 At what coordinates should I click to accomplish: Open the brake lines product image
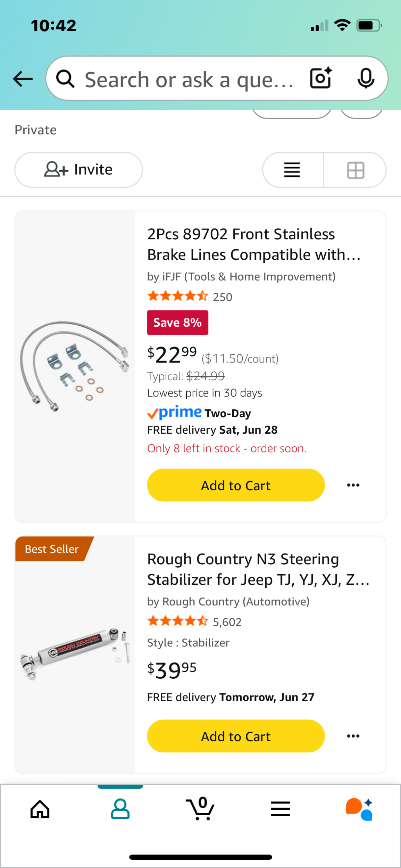point(75,367)
